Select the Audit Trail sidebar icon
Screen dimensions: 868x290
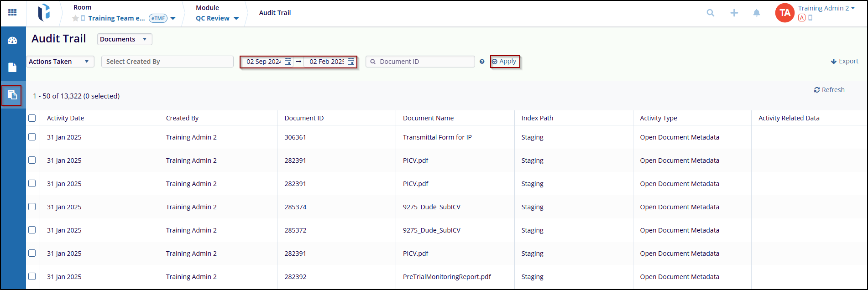click(x=12, y=95)
